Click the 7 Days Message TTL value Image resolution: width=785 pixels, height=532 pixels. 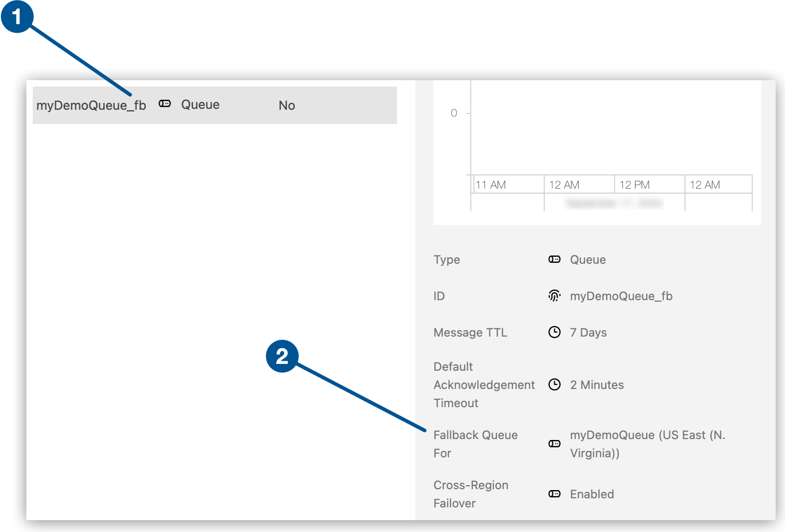(x=588, y=332)
